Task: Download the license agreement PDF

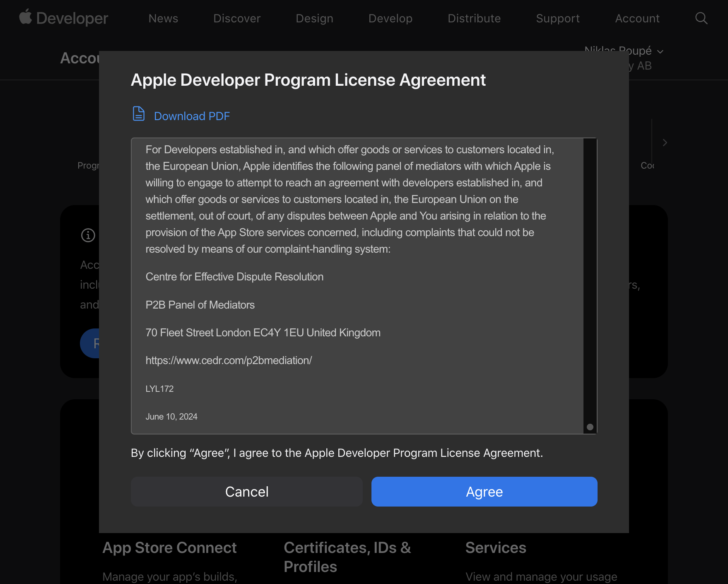Action: click(192, 116)
